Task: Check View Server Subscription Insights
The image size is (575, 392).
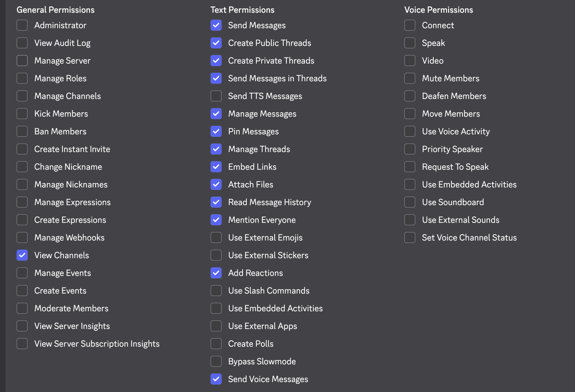Action: click(22, 344)
